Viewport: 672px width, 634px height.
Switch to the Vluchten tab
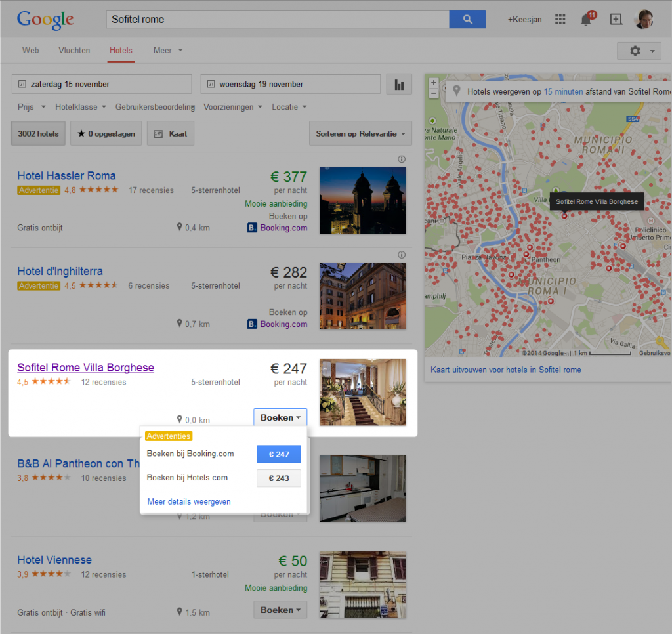(74, 50)
